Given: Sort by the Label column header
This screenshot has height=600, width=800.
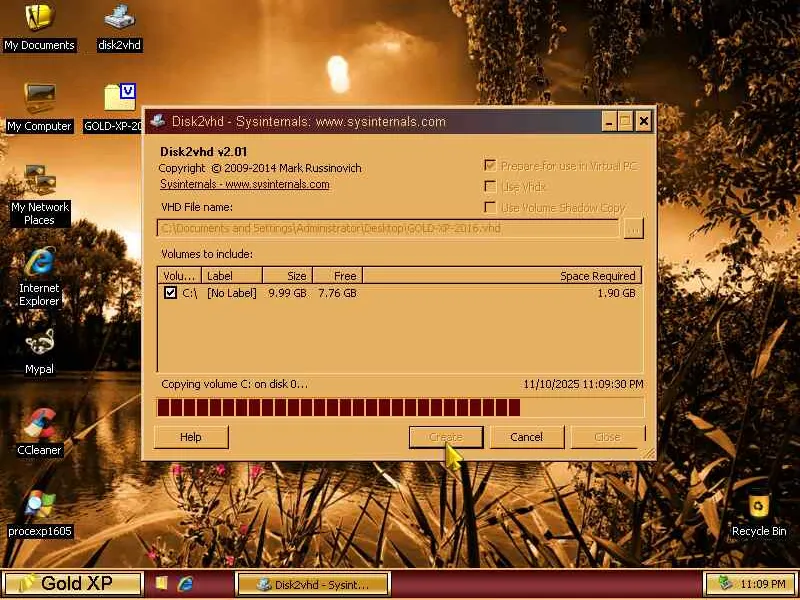Looking at the screenshot, I should pos(232,276).
